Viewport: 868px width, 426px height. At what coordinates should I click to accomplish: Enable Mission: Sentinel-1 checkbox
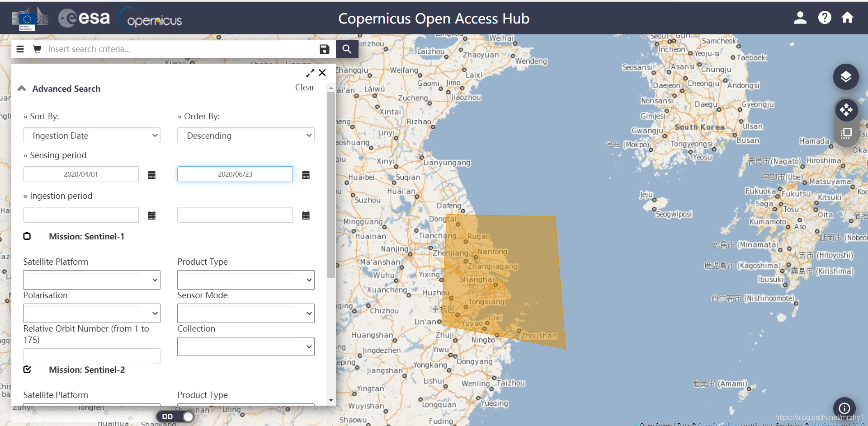click(27, 236)
